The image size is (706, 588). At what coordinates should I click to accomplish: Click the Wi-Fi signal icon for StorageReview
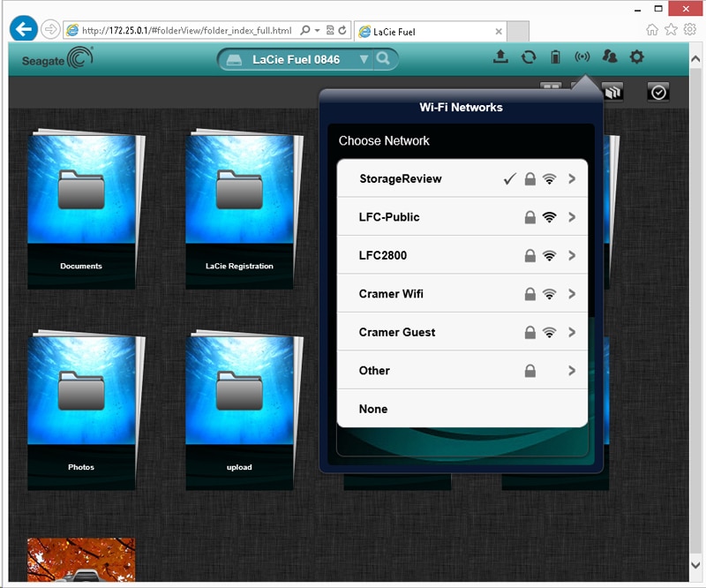549,179
